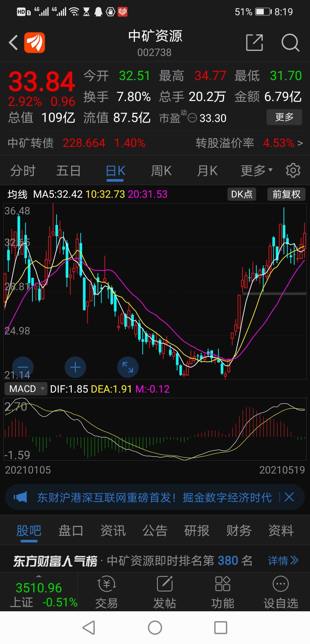Tap the stock title 中矿资源

tap(155, 36)
